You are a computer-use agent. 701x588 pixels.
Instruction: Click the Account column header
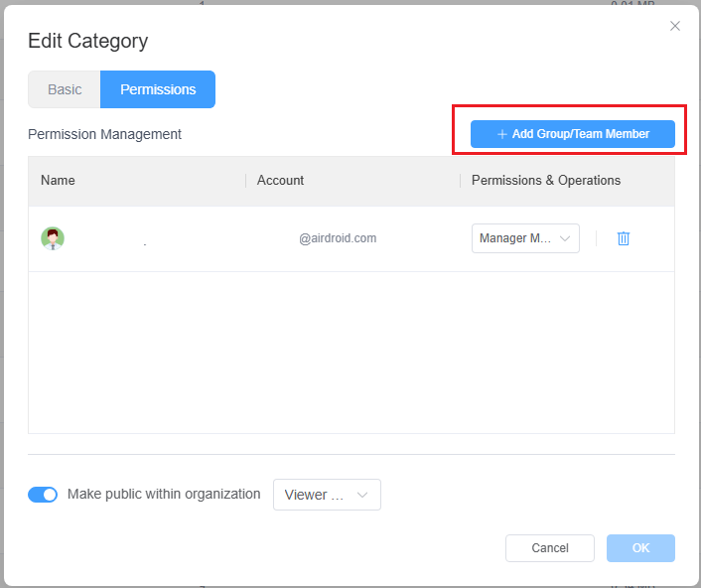(280, 181)
